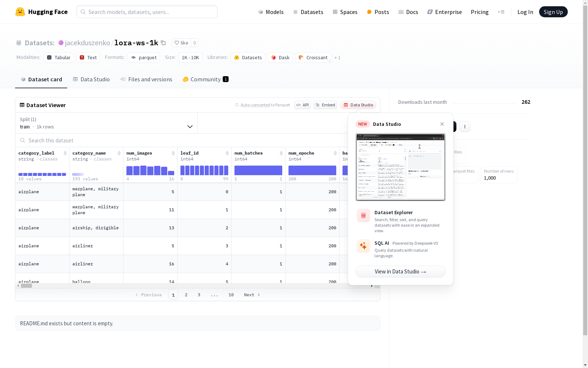
Task: Open the more-options menu icon in navbar
Action: click(x=501, y=12)
